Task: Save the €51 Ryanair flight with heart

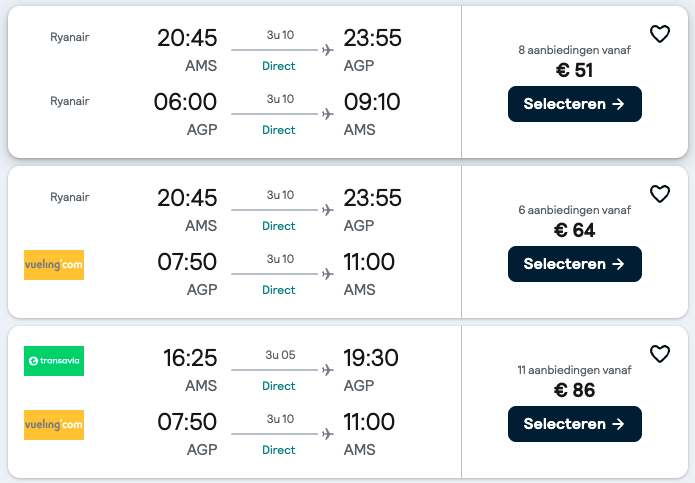Action: pos(659,34)
